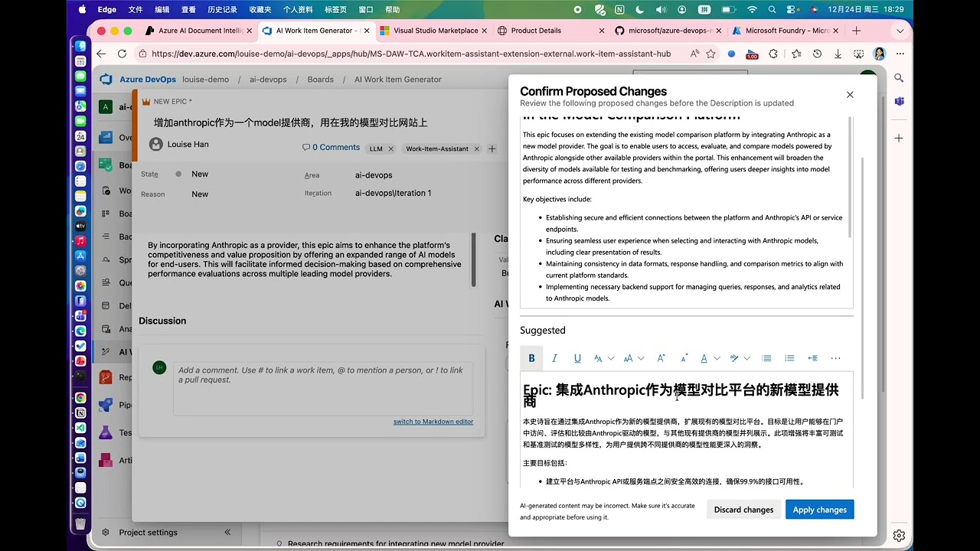
Task: Open the louise-demo breadcrumb link
Action: tap(206, 80)
